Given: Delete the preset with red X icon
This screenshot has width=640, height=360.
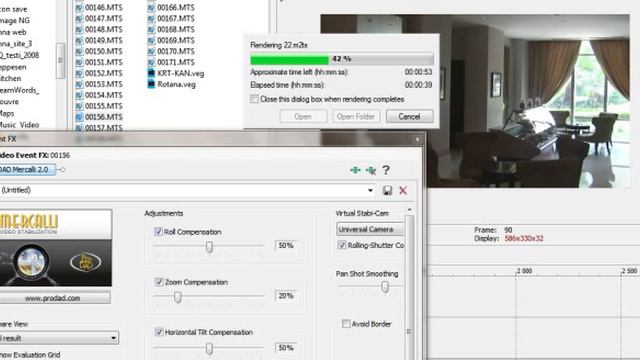Looking at the screenshot, I should pos(403,190).
